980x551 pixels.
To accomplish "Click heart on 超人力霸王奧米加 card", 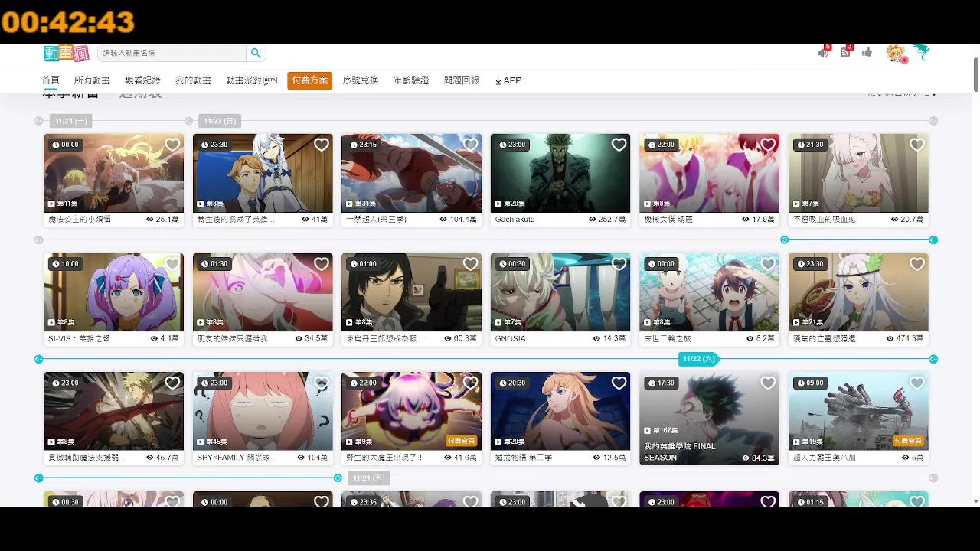I will [x=916, y=383].
